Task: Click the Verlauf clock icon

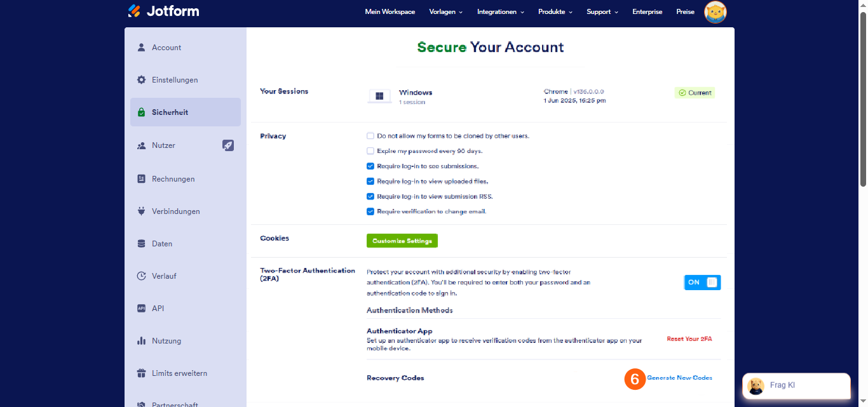Action: [142, 276]
